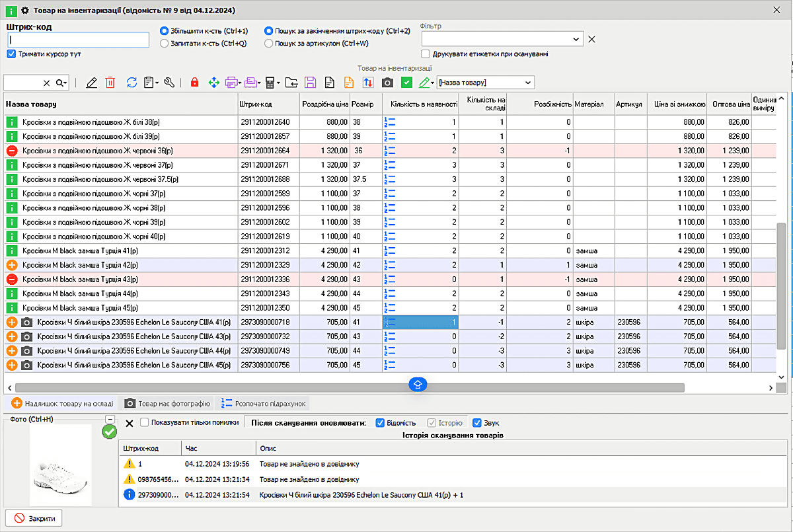Screen dimensions: 793x532
Task: Open the Фільтр dropdown list
Action: click(x=577, y=39)
